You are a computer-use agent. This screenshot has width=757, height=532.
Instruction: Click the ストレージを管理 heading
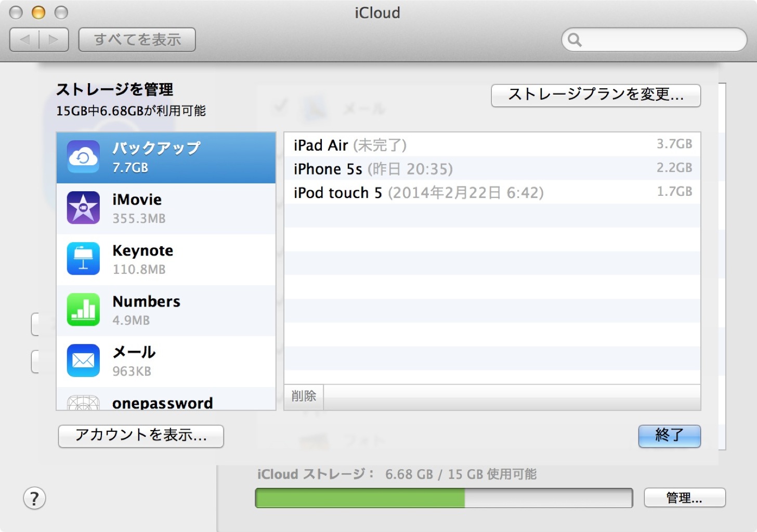114,89
